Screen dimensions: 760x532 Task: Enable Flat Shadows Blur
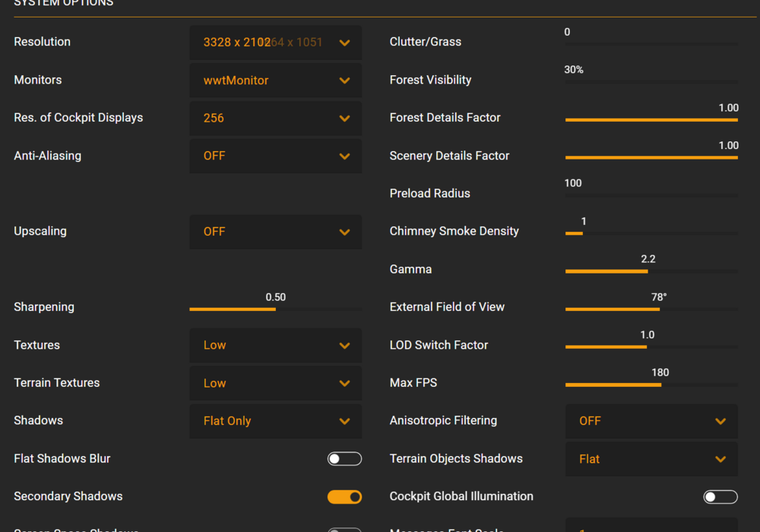tap(344, 458)
